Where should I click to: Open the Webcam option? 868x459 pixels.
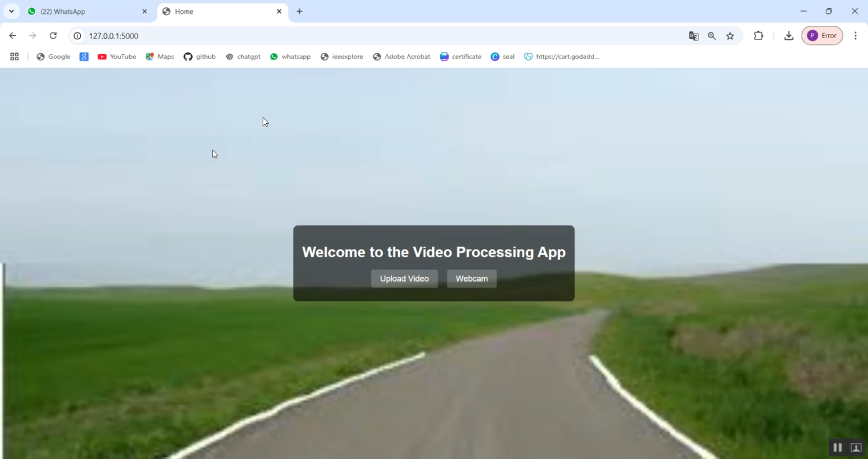point(472,279)
